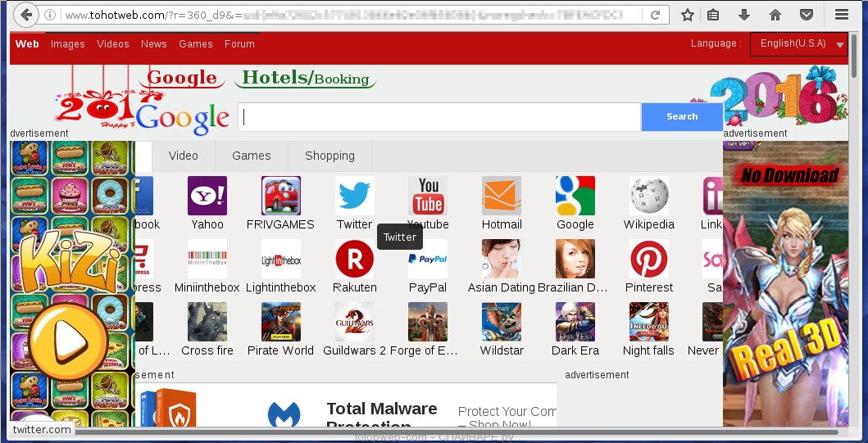Screen dimensions: 868x443
Task: Click the browser bookmark star icon
Action: tap(688, 15)
